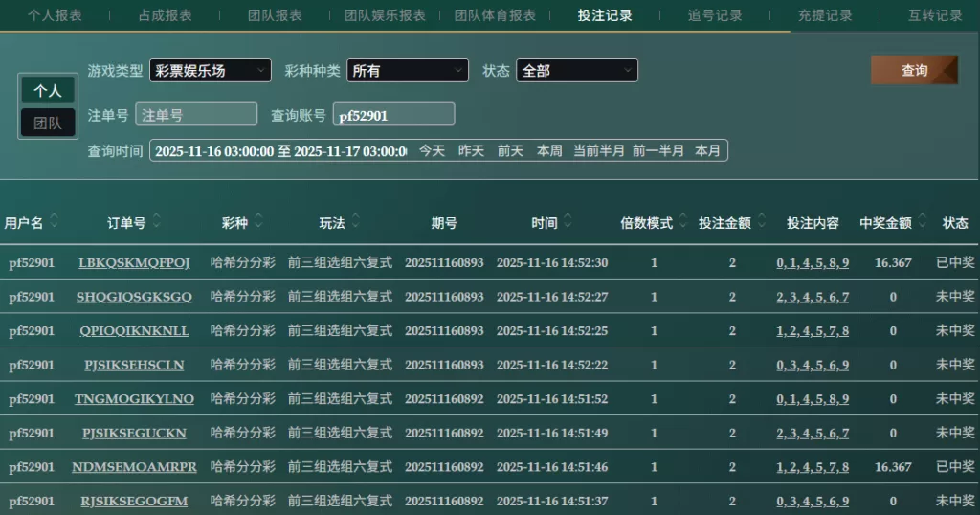Screen dimensions: 980x515
Task: Select 今天 quick date range
Action: tap(433, 151)
